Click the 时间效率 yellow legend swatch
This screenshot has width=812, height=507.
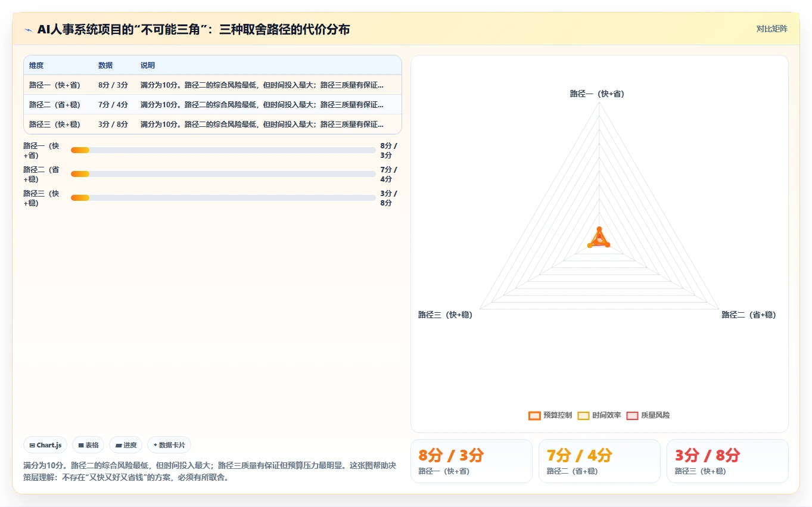[583, 415]
